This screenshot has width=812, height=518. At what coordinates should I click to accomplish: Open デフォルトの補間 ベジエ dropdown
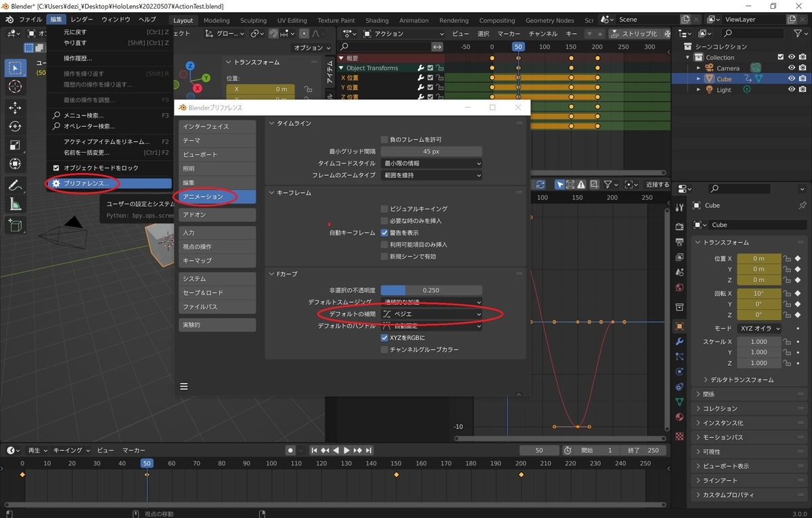(432, 314)
